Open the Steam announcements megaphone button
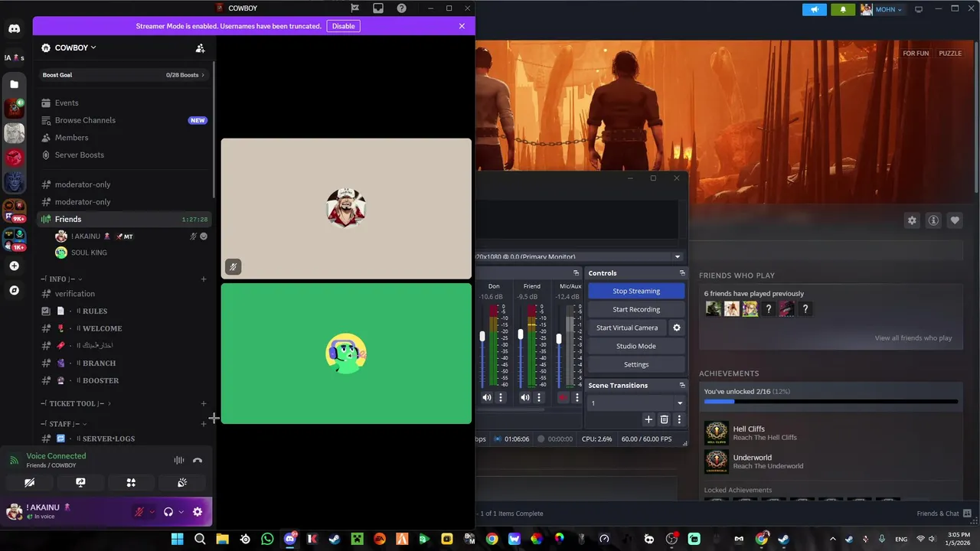This screenshot has width=980, height=551. tap(815, 9)
